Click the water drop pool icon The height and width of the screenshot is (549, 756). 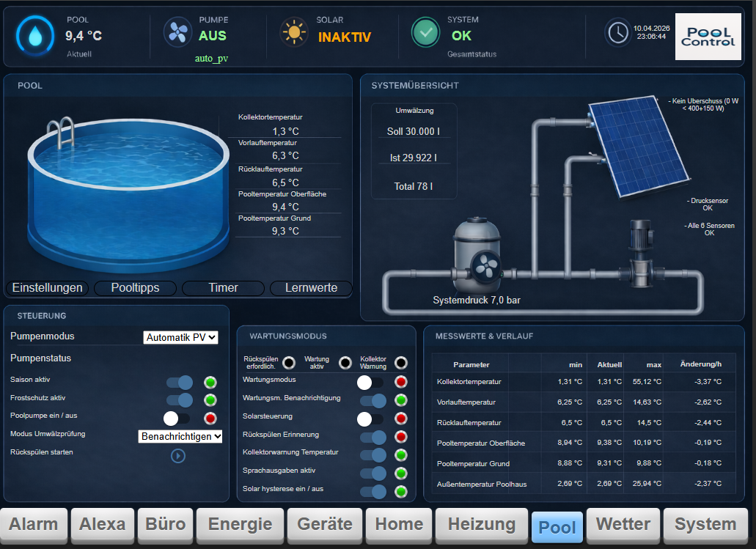coord(35,36)
